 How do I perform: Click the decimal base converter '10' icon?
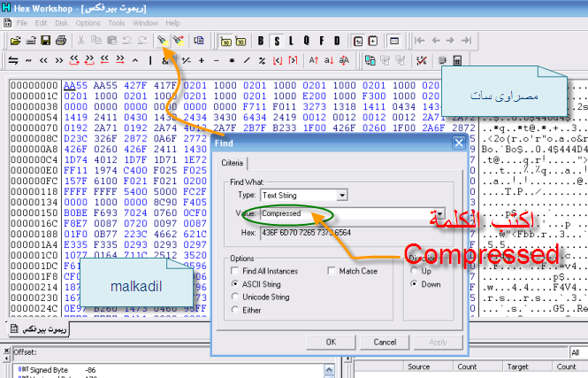(x=241, y=42)
